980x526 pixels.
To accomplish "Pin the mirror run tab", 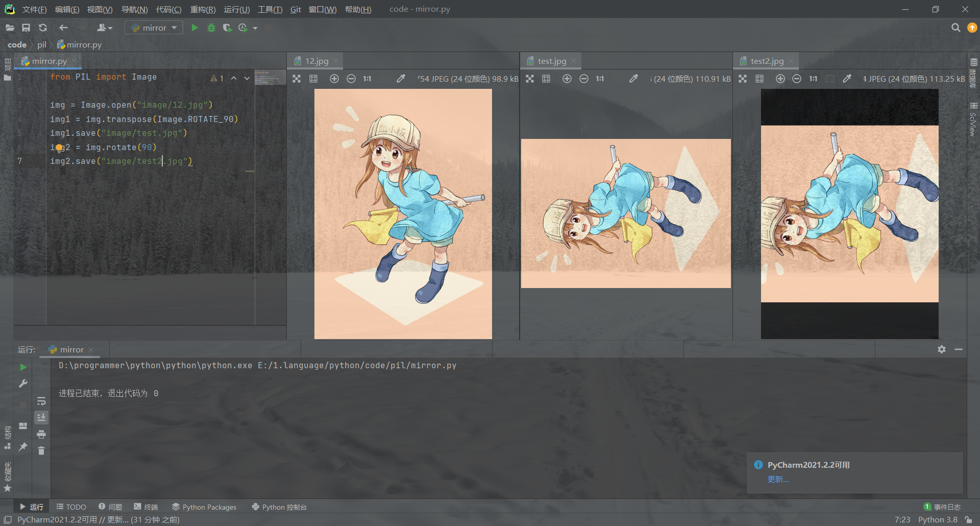I will point(23,447).
